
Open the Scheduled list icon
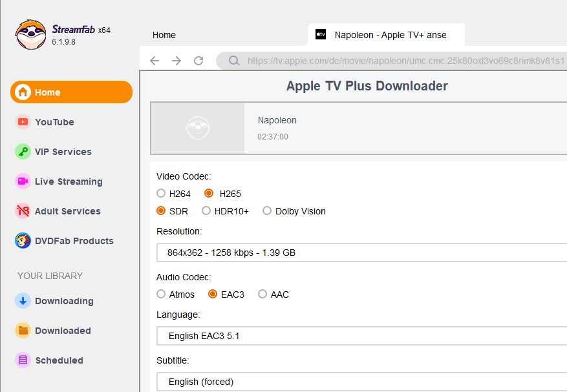point(23,360)
